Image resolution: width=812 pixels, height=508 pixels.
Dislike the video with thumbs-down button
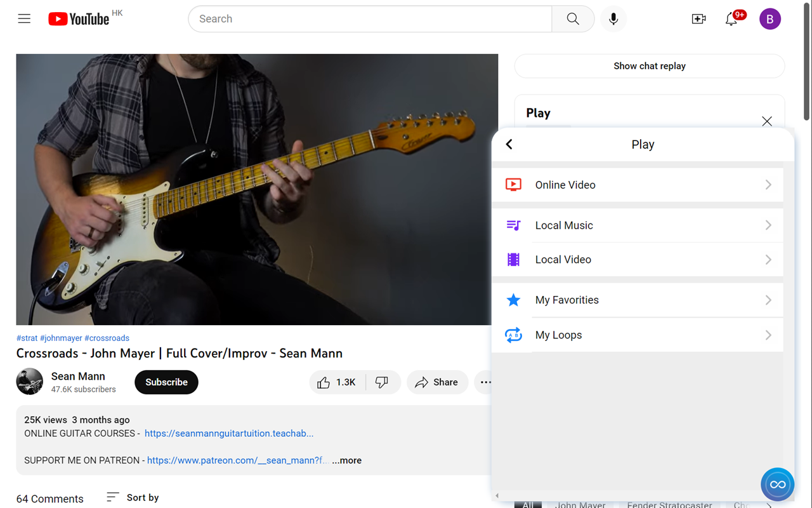pyautogui.click(x=382, y=382)
